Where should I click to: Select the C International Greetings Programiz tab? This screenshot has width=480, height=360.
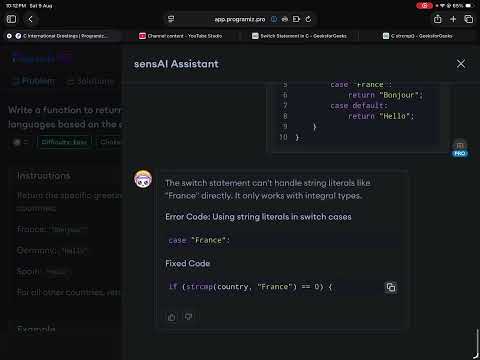[x=62, y=36]
